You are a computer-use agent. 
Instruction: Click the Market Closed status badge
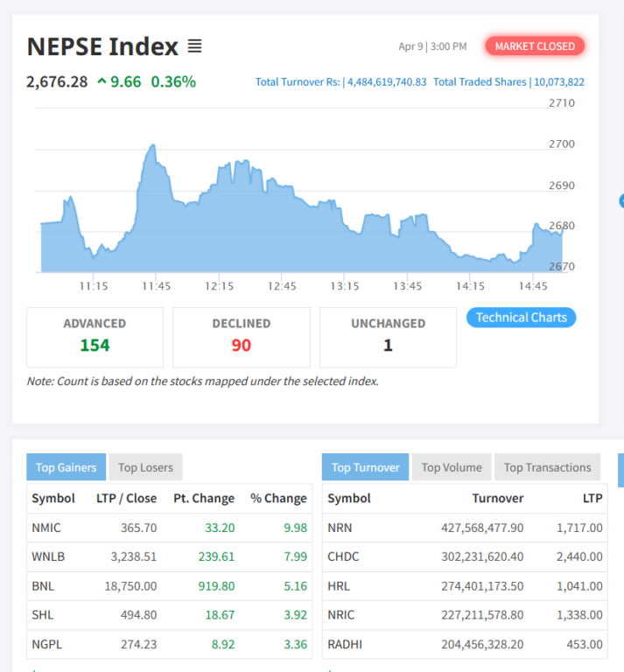[x=535, y=46]
